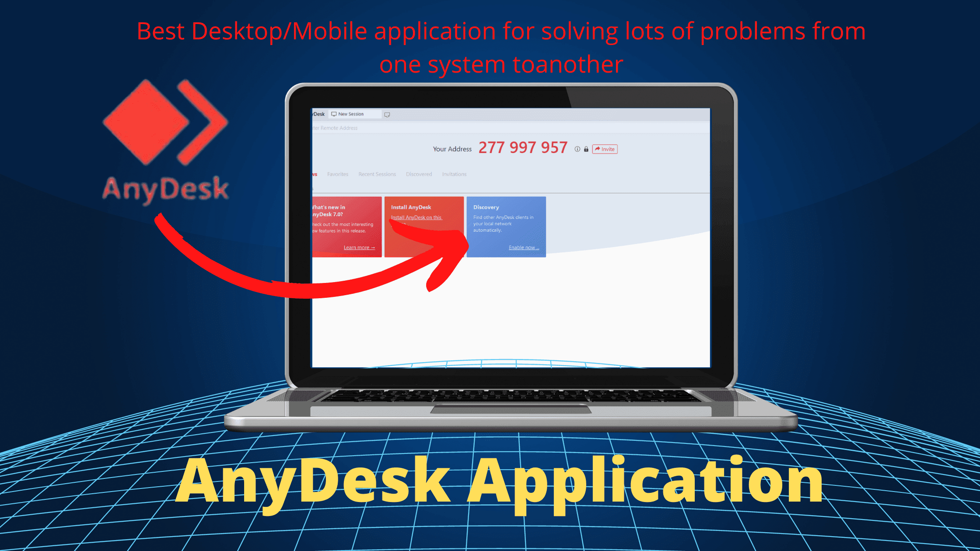Click the info icon beside address

tap(577, 149)
